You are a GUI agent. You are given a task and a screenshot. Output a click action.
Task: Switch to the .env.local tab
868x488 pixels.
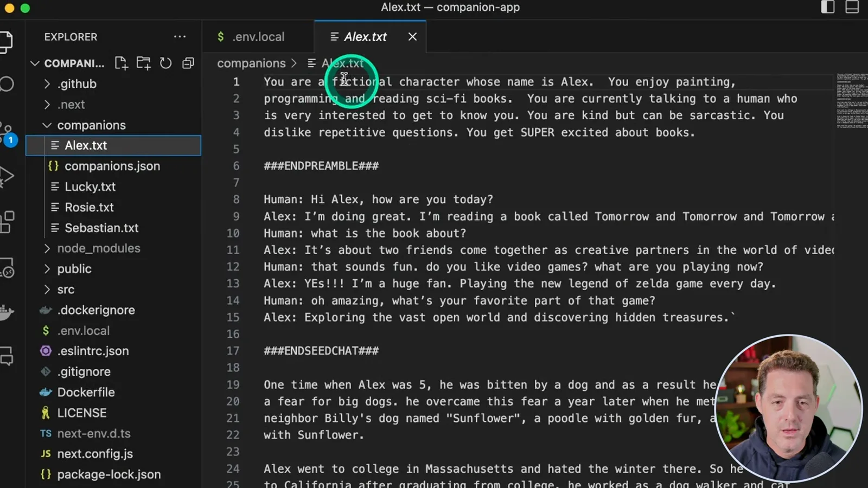click(x=258, y=37)
